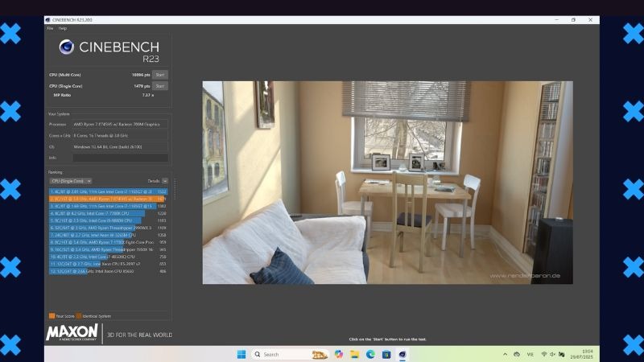Open the Windows Start menu

tap(241, 354)
